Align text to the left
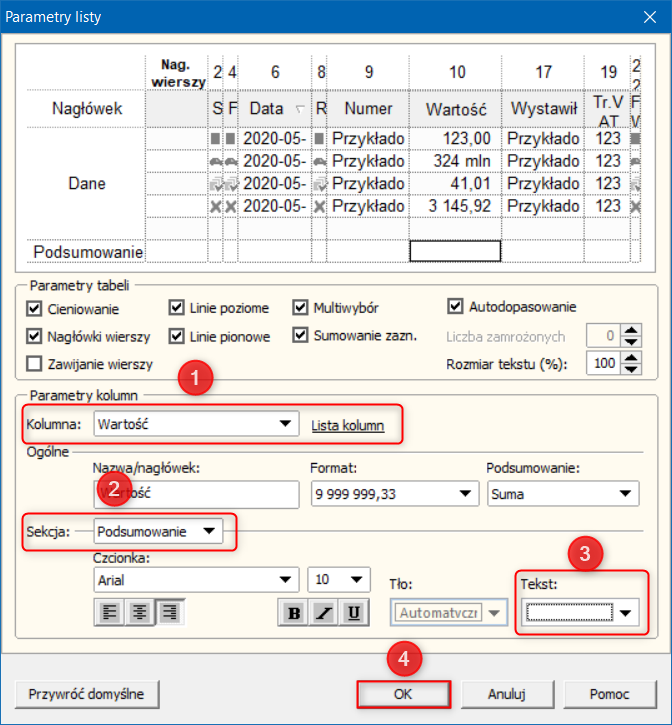 [x=109, y=613]
